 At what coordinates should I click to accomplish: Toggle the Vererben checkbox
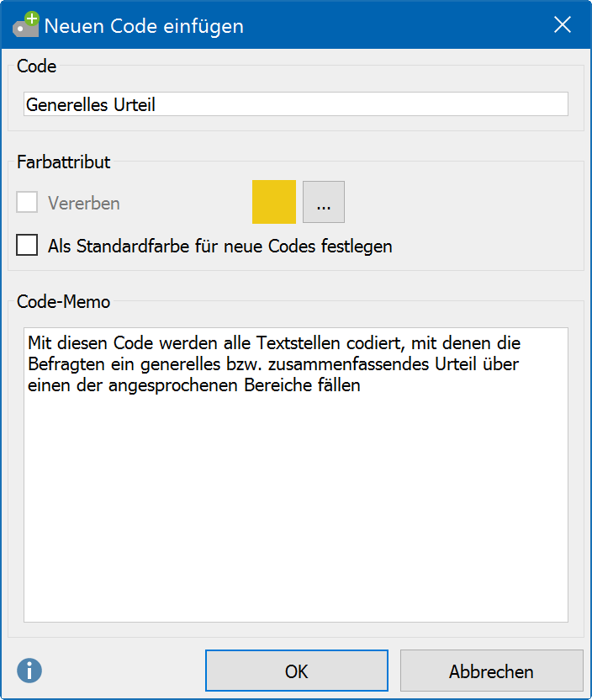point(27,202)
